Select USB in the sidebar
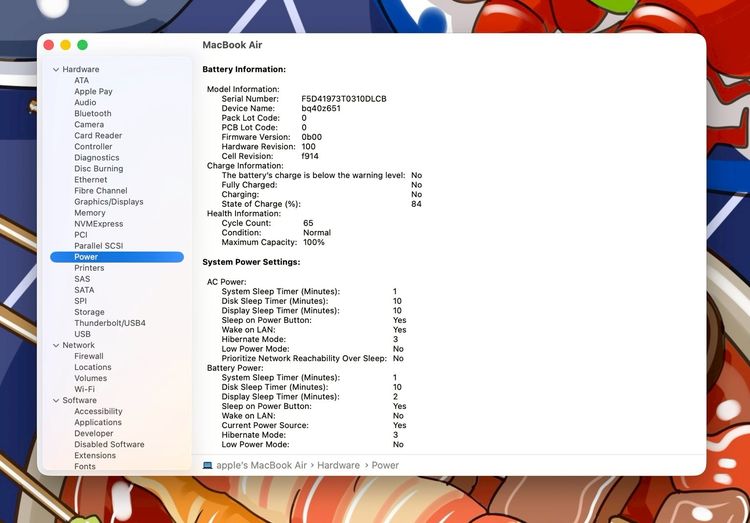The height and width of the screenshot is (523, 750). pos(82,334)
